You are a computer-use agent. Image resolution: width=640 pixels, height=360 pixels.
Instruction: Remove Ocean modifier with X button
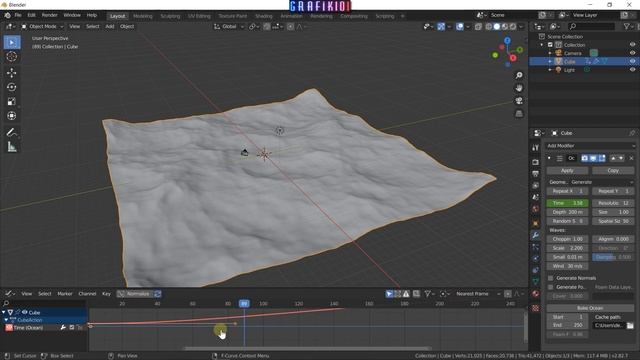pos(631,158)
